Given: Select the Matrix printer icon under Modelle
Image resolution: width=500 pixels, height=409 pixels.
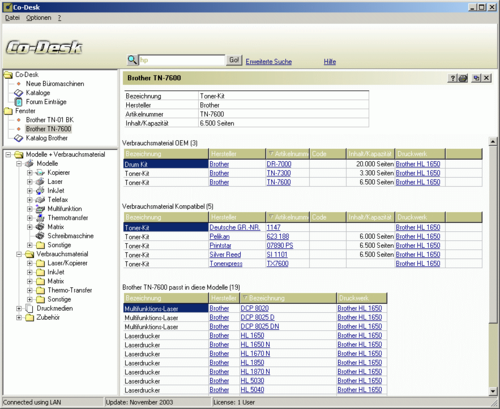Looking at the screenshot, I should click(40, 227).
